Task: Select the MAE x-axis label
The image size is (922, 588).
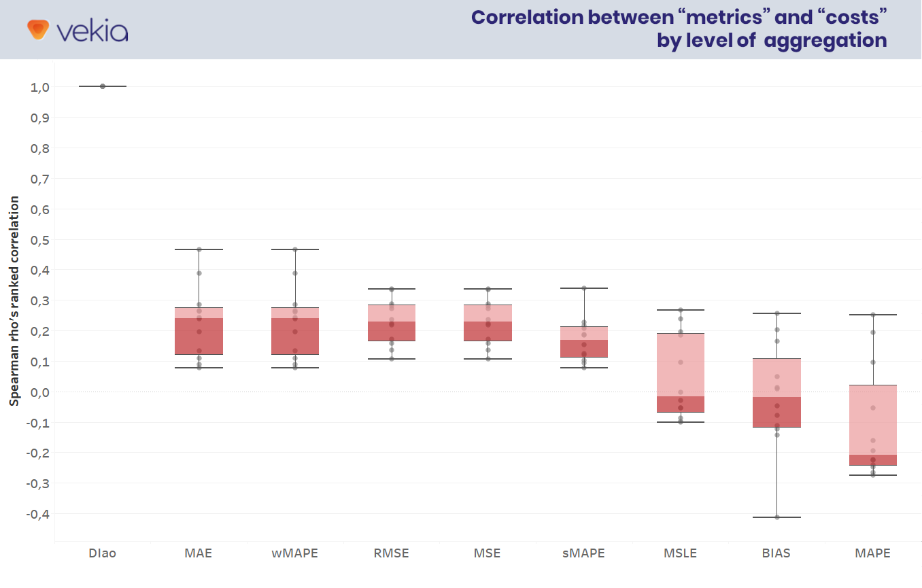Action: (198, 553)
